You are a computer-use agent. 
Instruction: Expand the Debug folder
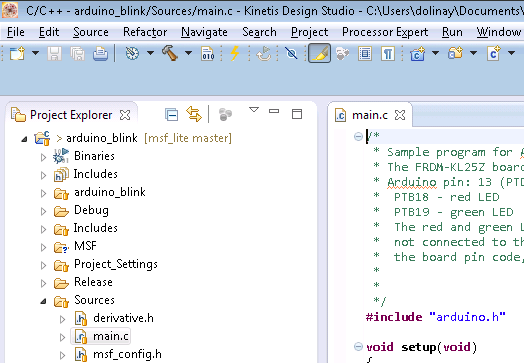(43, 211)
